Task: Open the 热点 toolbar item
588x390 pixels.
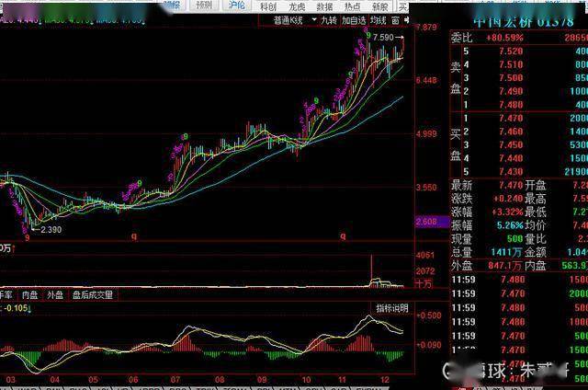Action: [x=353, y=6]
